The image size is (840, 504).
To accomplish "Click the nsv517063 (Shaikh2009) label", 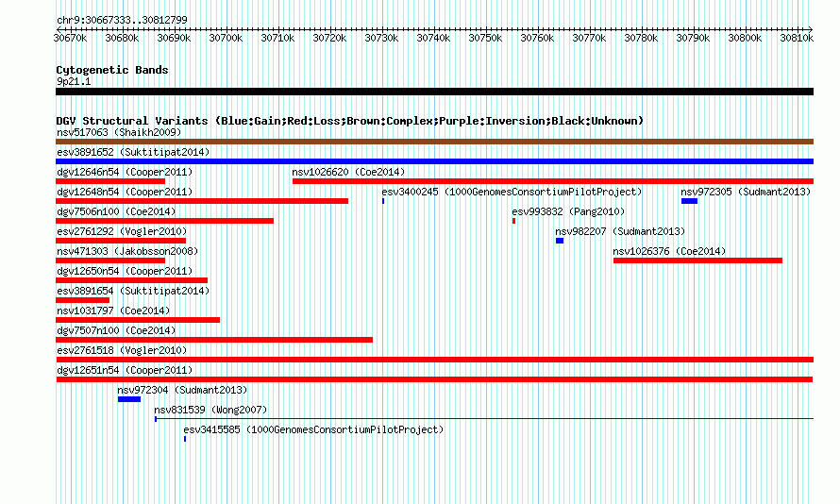I will coord(119,132).
